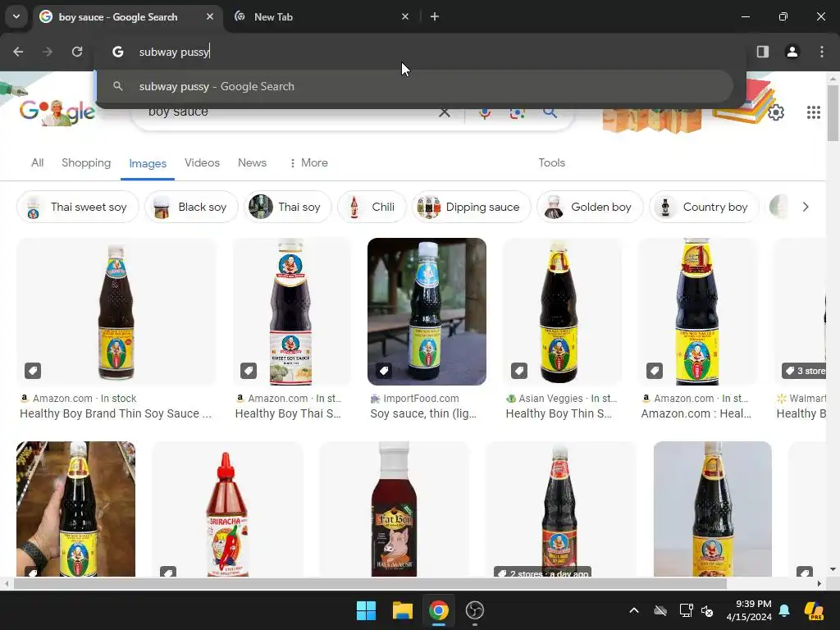Filter by Thai soy chip

288,207
